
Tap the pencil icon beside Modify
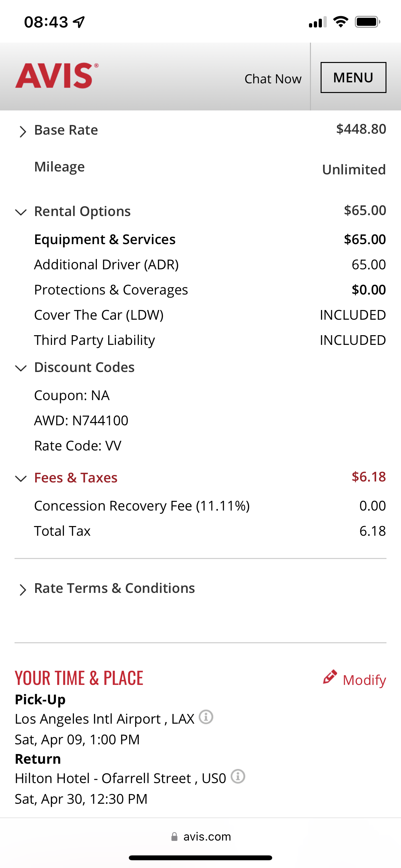point(330,677)
